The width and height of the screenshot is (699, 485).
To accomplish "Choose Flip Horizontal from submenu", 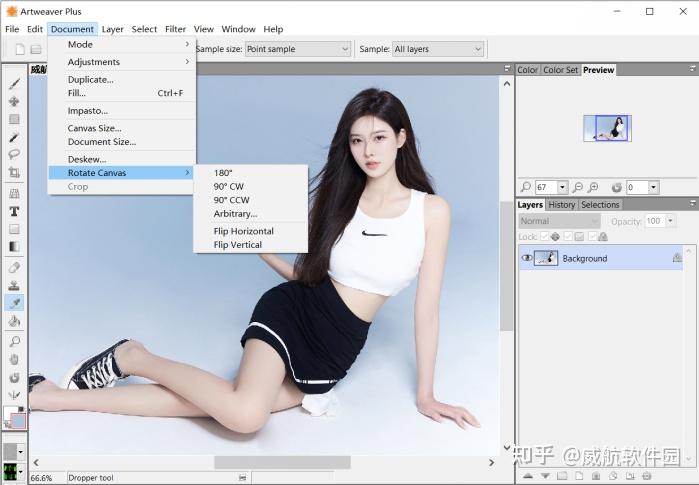I will [251, 231].
